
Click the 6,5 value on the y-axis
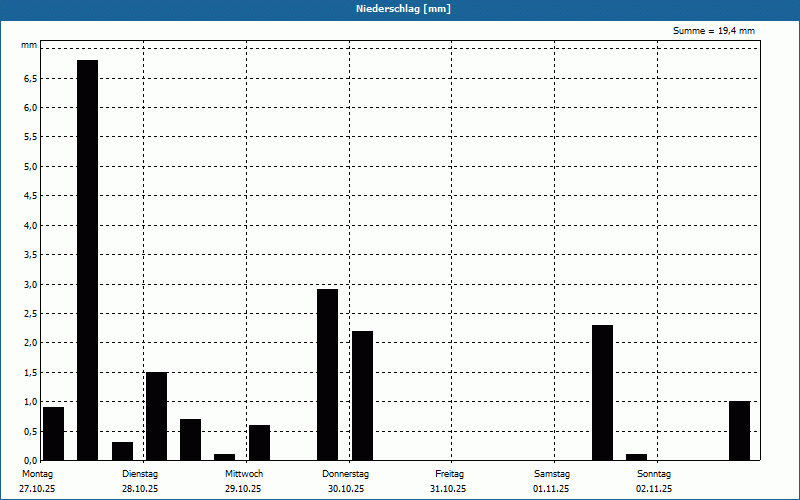[x=31, y=79]
